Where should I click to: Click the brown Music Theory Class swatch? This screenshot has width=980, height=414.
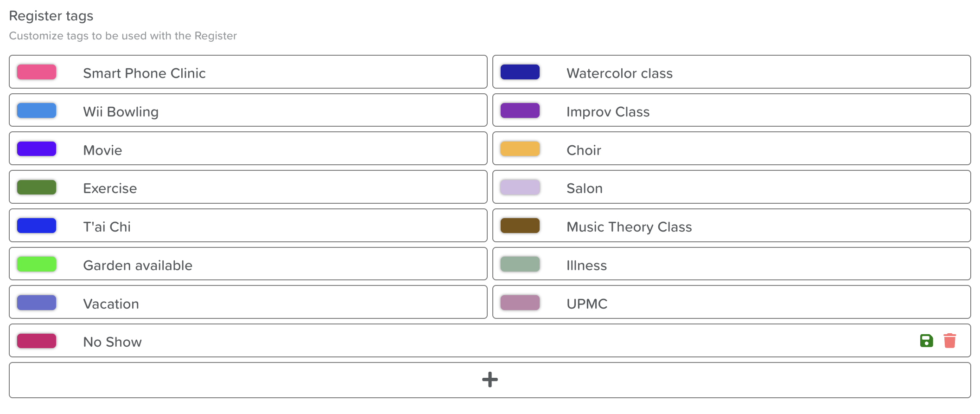coord(520,226)
